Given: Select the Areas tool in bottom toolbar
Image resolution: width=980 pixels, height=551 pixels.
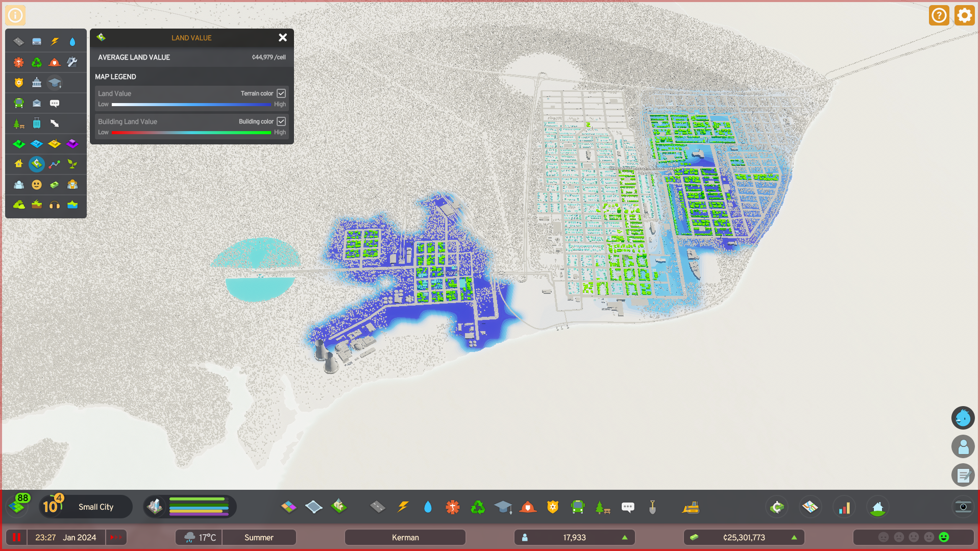Looking at the screenshot, I should [x=313, y=507].
